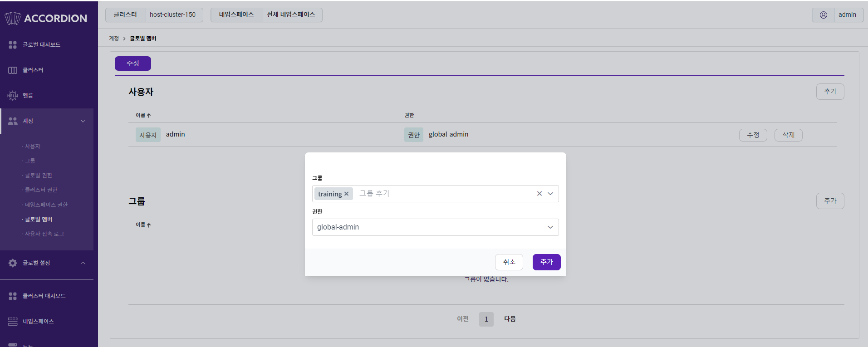Click the global-admin permission text in user row
868x347 pixels.
pos(449,134)
